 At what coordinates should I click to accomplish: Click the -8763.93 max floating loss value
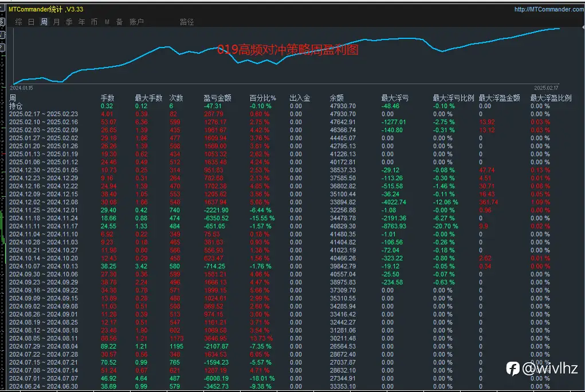[394, 226]
